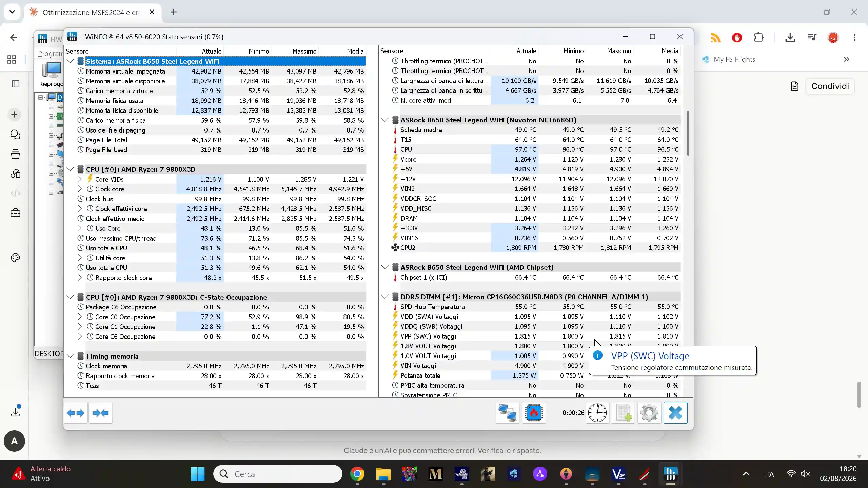Screen dimensions: 868x488
Task: Open the palette icon in Claude sidebar
Action: (16, 258)
